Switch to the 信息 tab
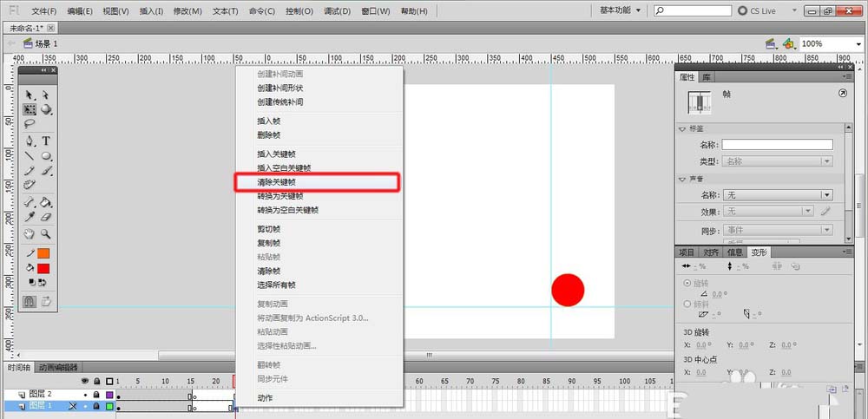 (735, 252)
